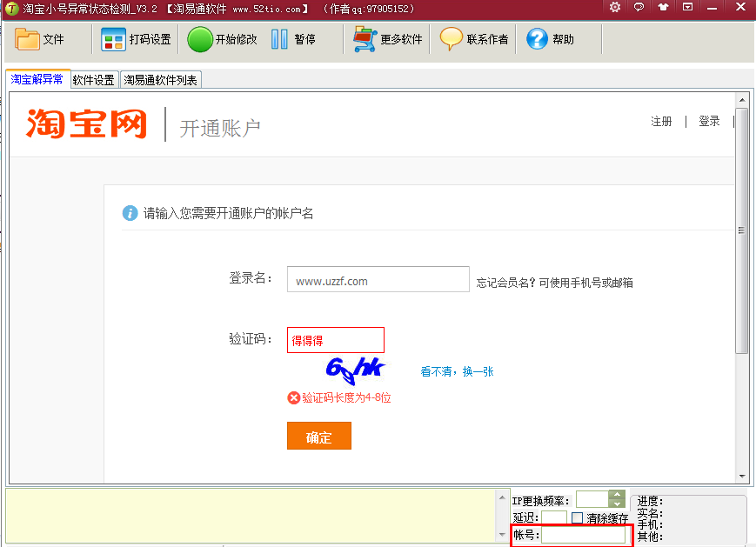Click the blue info icon beside the prompt
This screenshot has width=756, height=547.
[x=130, y=212]
